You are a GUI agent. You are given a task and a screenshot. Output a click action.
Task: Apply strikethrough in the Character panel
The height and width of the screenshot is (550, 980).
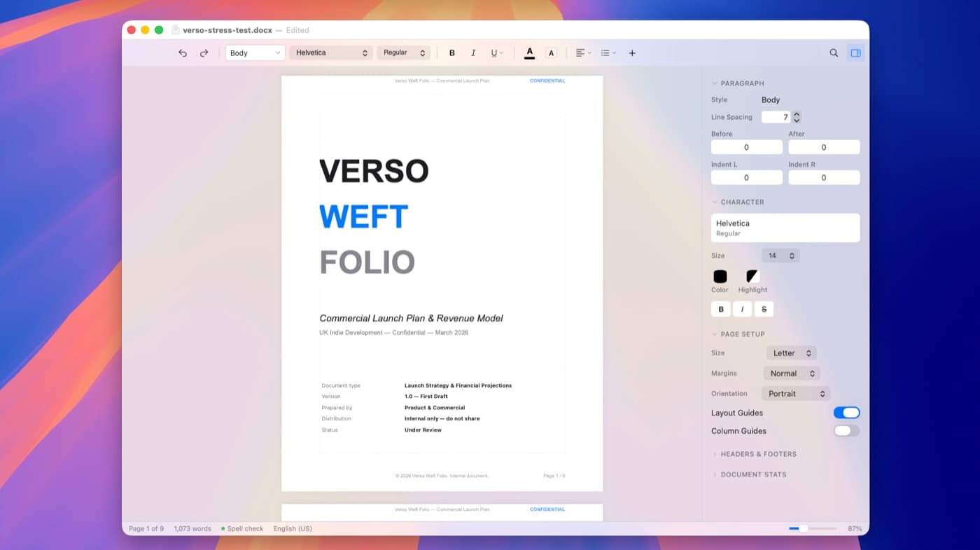(764, 308)
